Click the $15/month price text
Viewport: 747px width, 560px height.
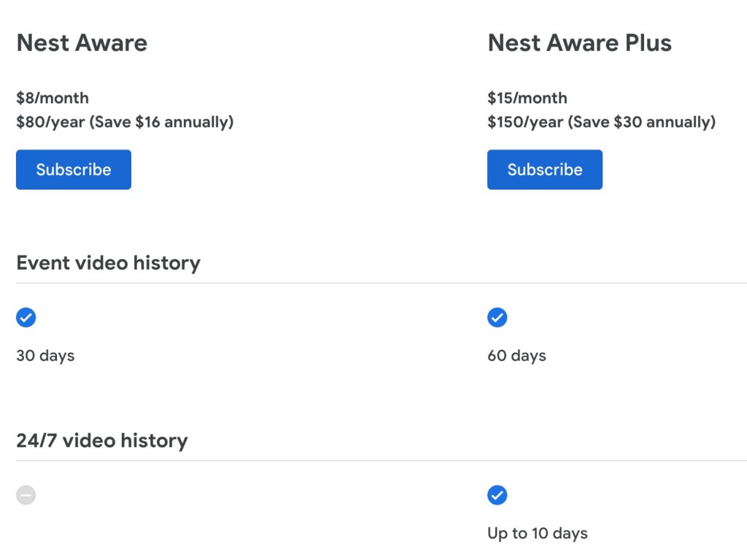[x=527, y=98]
